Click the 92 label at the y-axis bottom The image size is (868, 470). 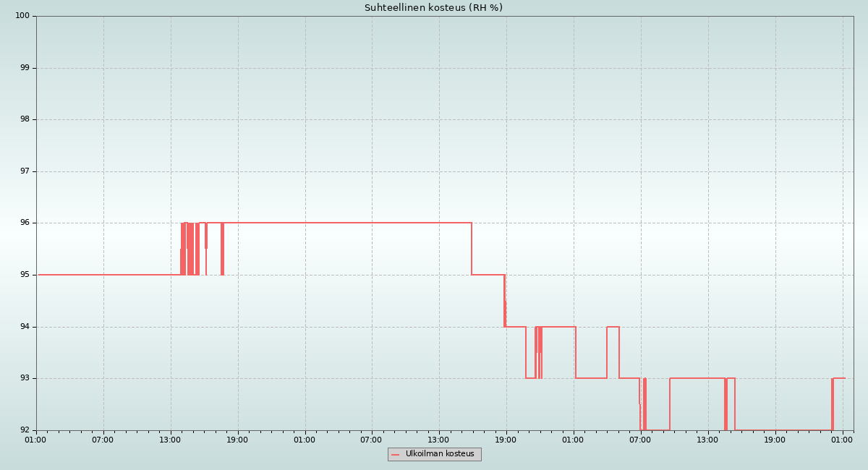click(x=25, y=430)
